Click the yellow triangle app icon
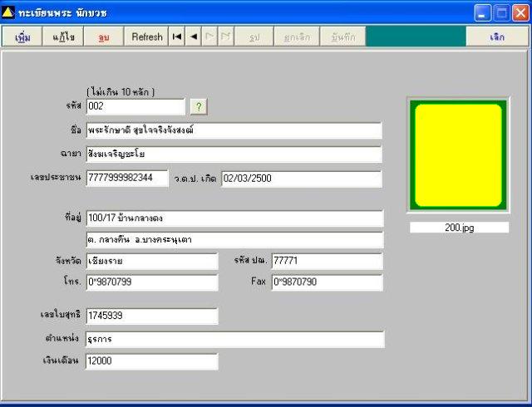 [x=7, y=12]
